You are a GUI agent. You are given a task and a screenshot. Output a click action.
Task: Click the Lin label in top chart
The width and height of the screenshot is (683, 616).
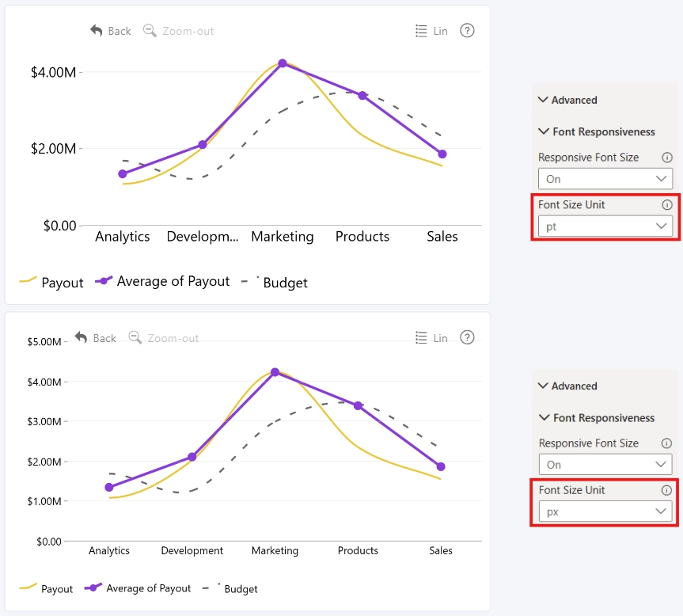coord(440,31)
